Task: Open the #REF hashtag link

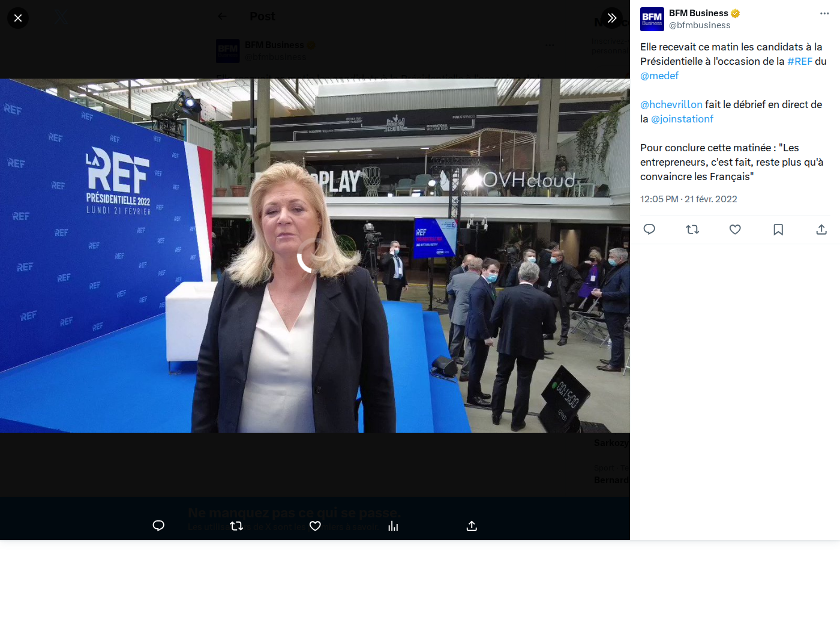Action: coord(800,61)
